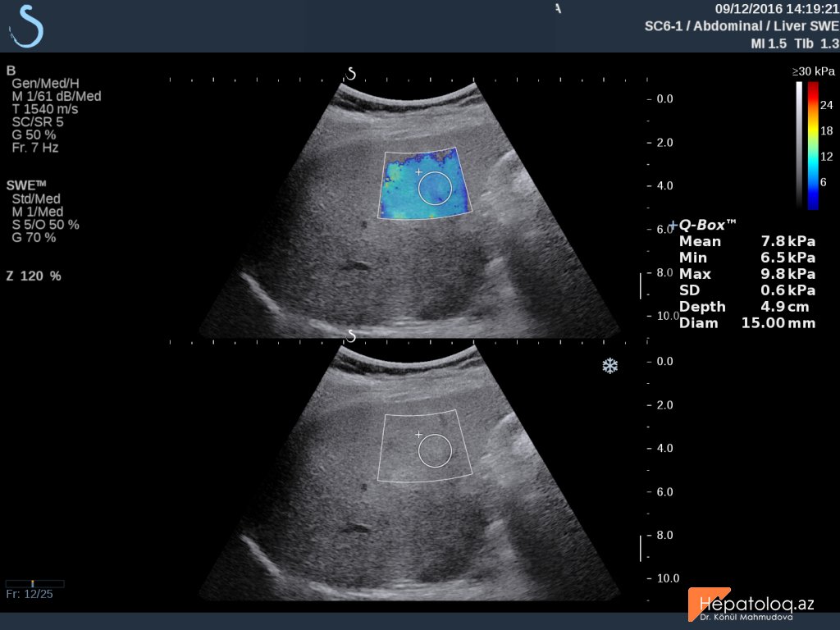Viewport: 840px width, 630px height.
Task: Click the 'G 70 %' SWE gain
Action: (34, 237)
